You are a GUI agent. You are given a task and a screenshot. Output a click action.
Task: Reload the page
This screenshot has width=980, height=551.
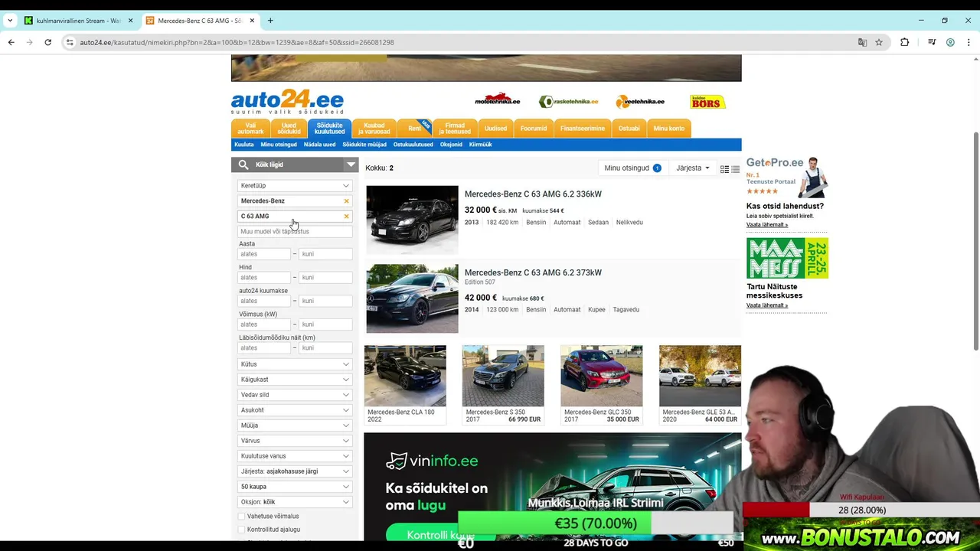[x=47, y=42]
